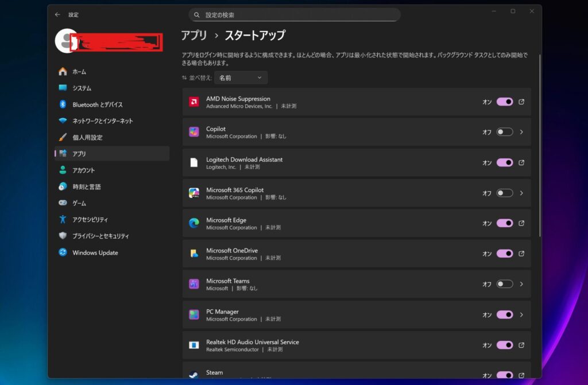The image size is (588, 385).
Task: Select Windows Update in sidebar
Action: pyautogui.click(x=95, y=252)
